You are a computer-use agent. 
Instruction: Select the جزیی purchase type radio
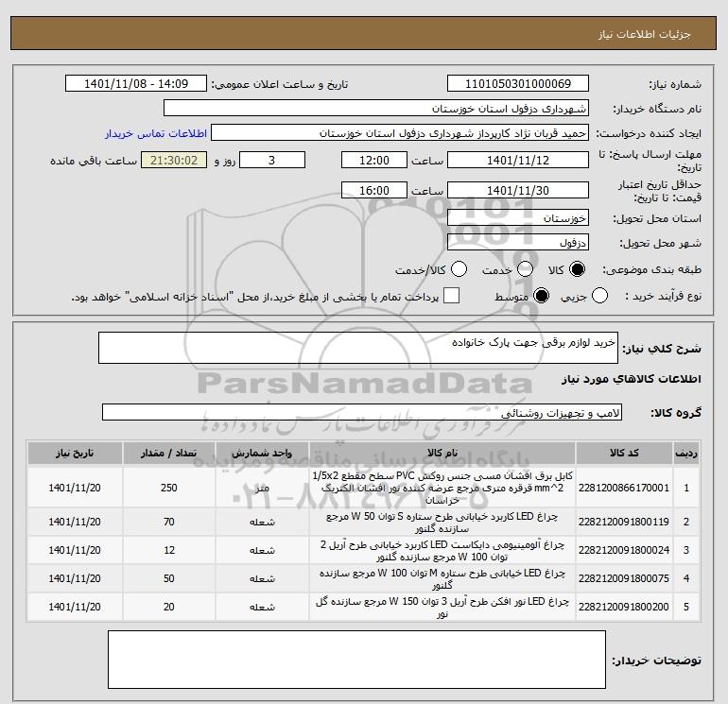click(x=599, y=296)
